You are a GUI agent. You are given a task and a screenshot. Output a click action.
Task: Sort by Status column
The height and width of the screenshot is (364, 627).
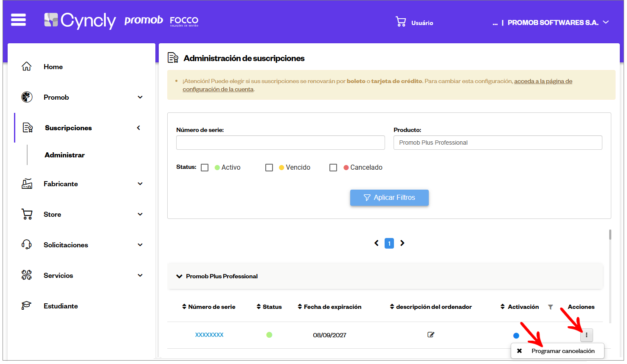point(259,307)
